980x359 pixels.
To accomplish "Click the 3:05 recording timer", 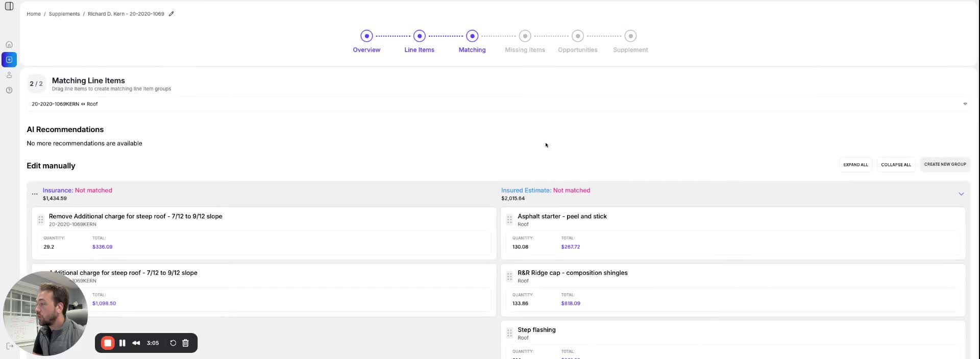I will click(x=153, y=343).
